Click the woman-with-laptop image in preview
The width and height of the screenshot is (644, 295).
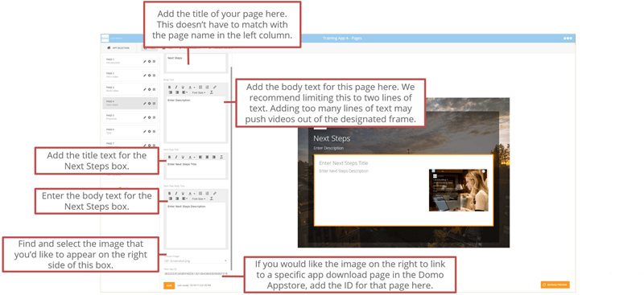tap(458, 190)
